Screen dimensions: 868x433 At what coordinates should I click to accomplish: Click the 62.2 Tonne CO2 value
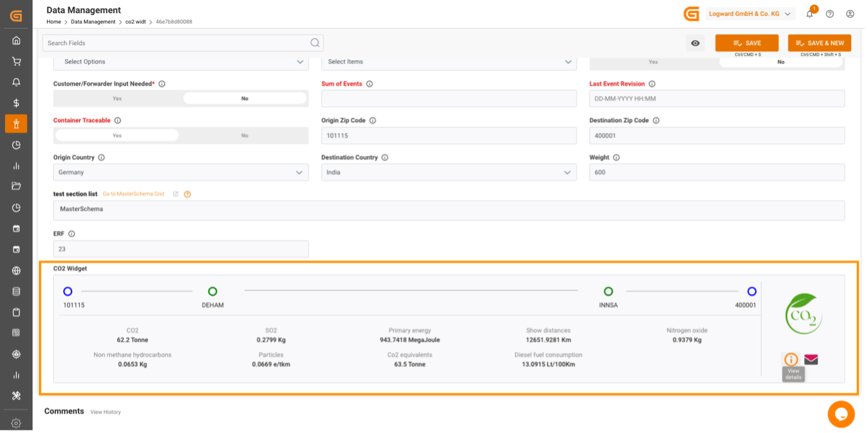(132, 340)
